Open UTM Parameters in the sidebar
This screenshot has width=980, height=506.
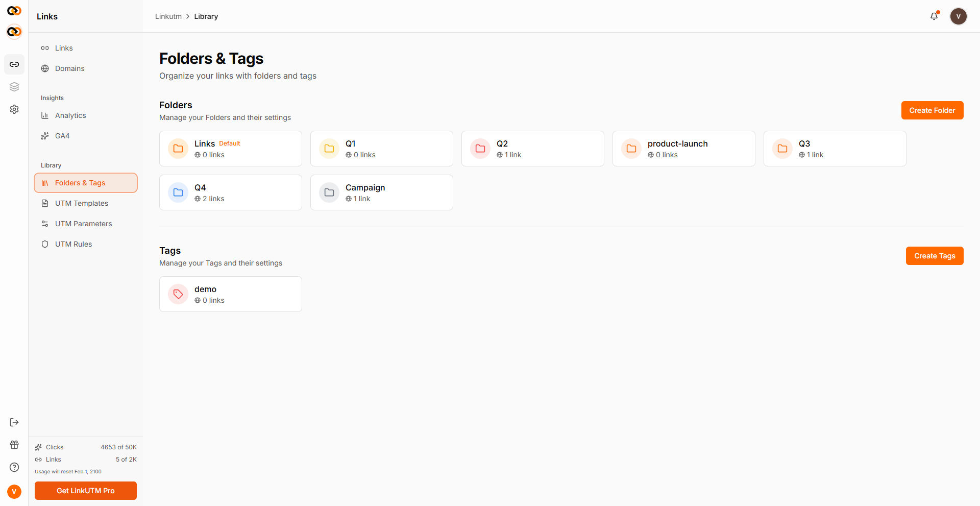[x=86, y=224]
